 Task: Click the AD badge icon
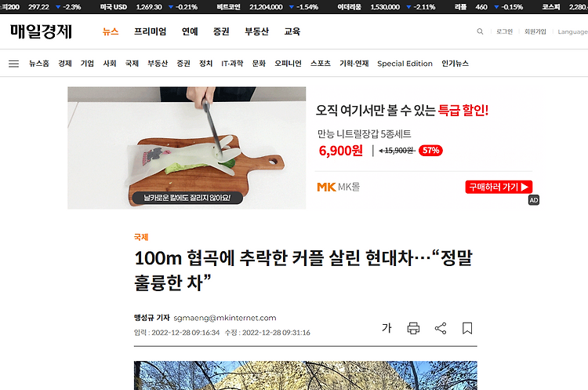point(534,200)
